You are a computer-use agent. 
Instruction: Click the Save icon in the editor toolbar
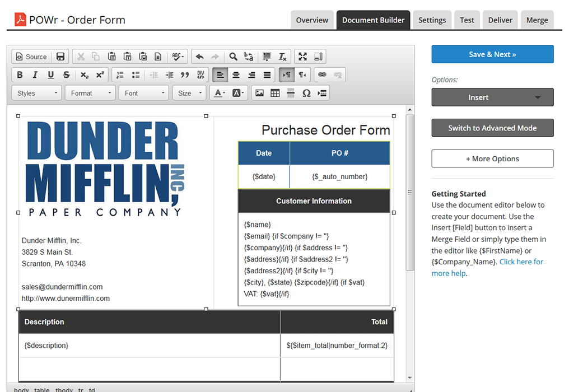(x=60, y=57)
